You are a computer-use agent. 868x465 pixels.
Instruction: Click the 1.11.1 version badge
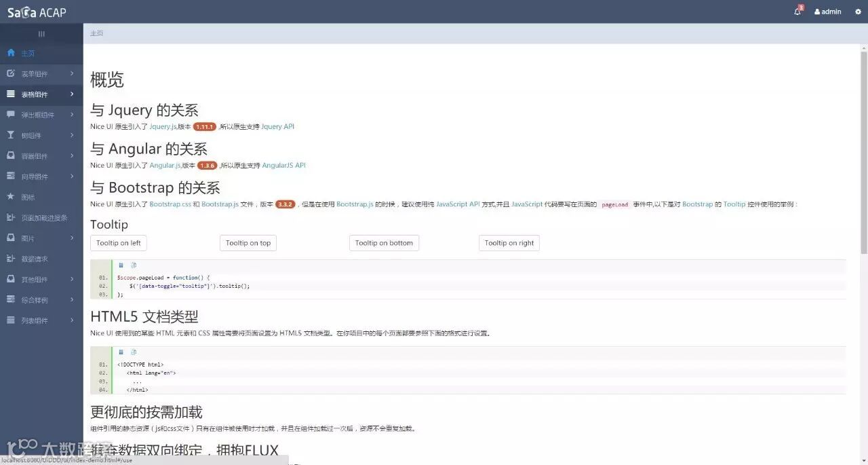pyautogui.click(x=205, y=127)
